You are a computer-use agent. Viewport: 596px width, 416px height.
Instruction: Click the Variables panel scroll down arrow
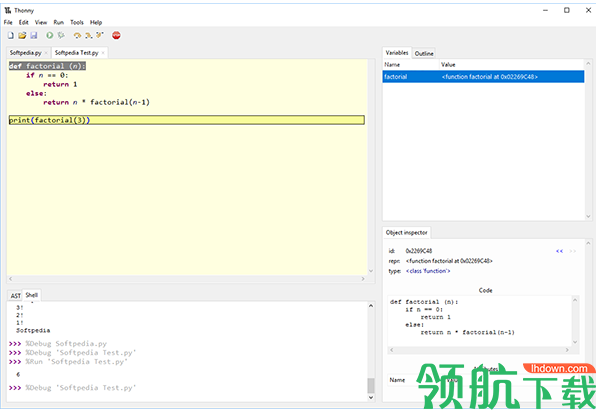tap(588, 216)
